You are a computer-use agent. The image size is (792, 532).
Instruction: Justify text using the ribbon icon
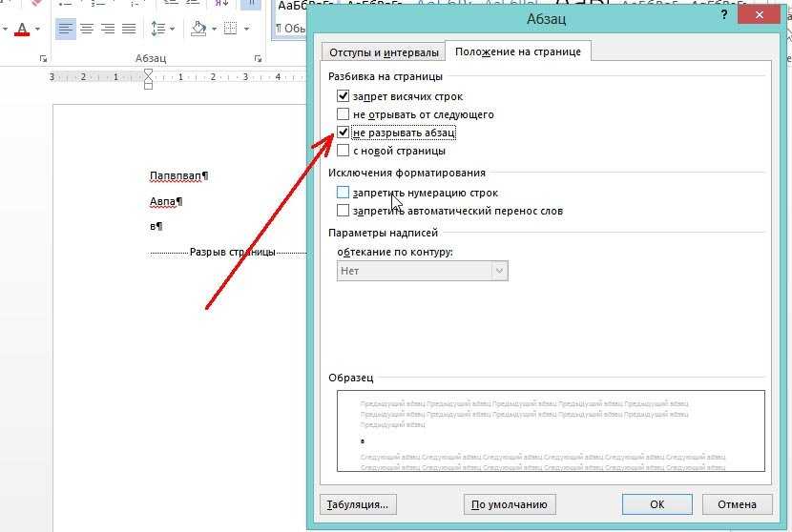tap(129, 29)
